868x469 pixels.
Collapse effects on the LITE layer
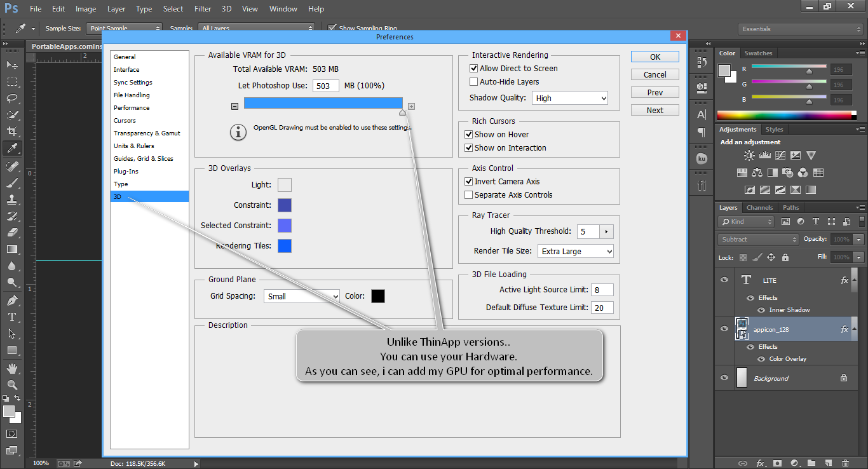pos(855,280)
